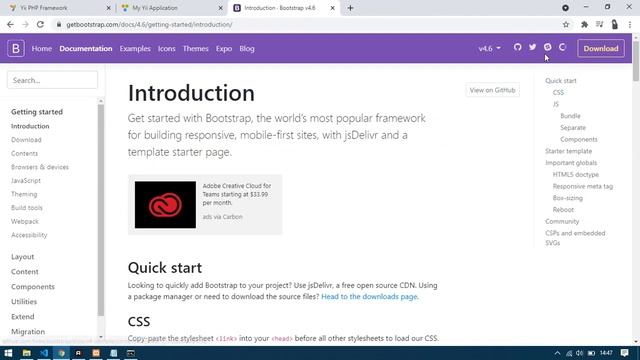Expand the Components sidebar section
The height and width of the screenshot is (360, 640).
pos(33,287)
